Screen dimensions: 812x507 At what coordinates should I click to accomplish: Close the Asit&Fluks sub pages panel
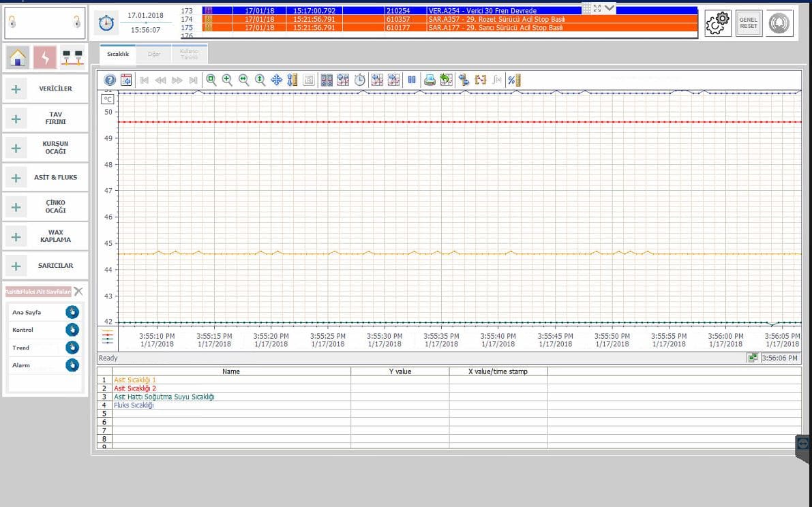(78, 292)
